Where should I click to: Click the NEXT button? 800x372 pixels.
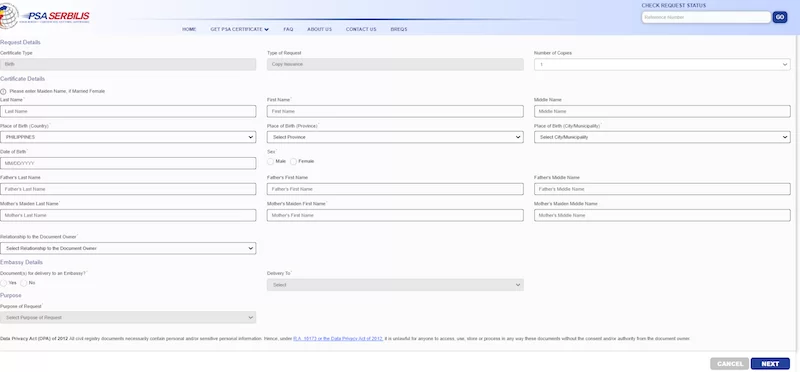(x=770, y=364)
